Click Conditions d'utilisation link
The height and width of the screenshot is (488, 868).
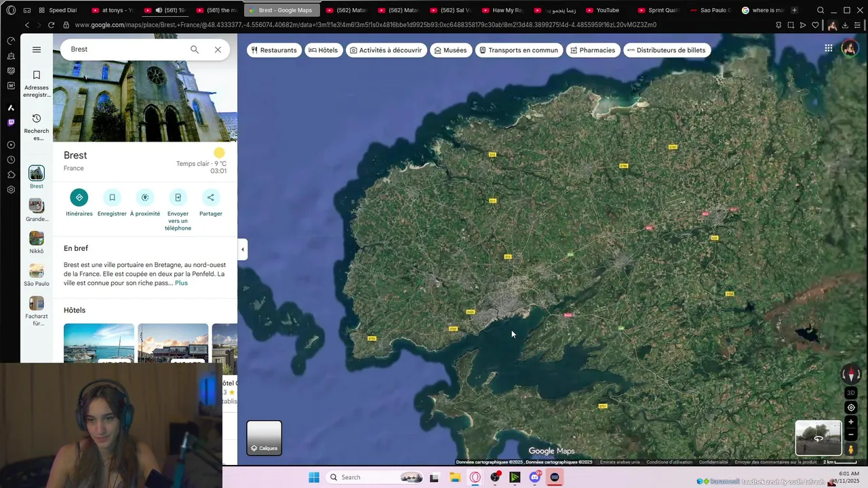click(x=669, y=462)
